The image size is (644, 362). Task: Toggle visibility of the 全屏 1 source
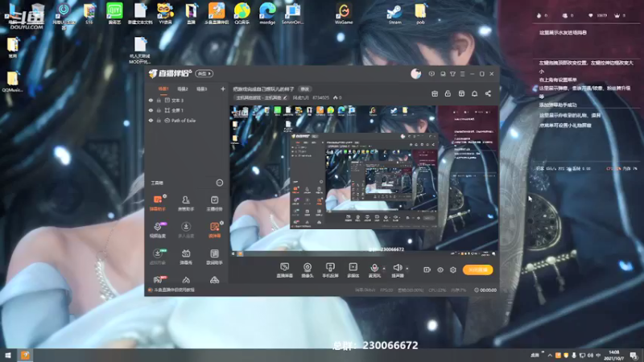click(x=151, y=110)
